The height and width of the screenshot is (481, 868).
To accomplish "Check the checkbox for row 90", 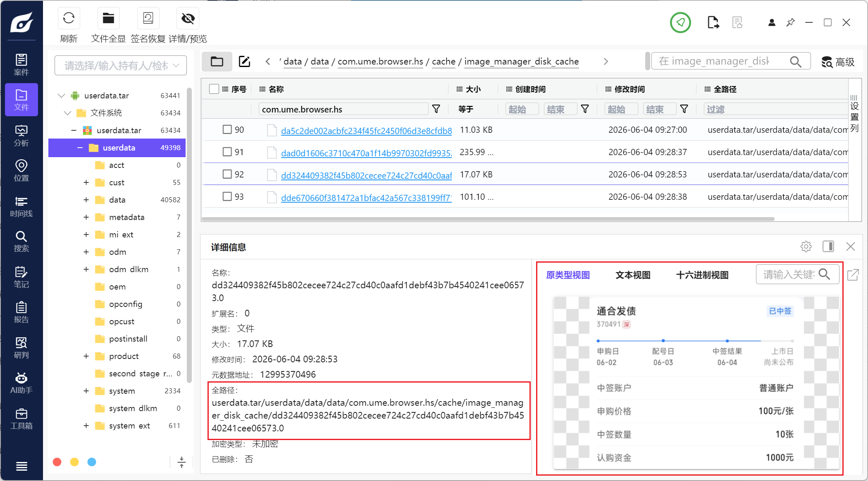I will click(227, 129).
